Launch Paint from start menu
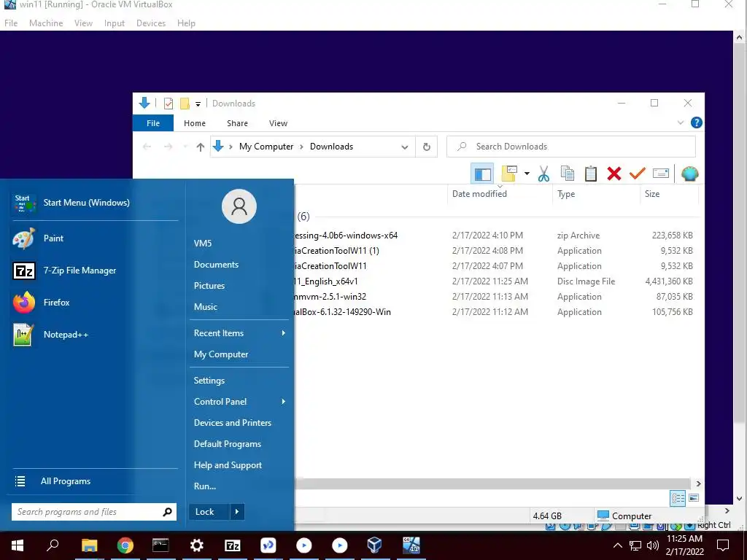This screenshot has height=560, width=747. point(94,238)
